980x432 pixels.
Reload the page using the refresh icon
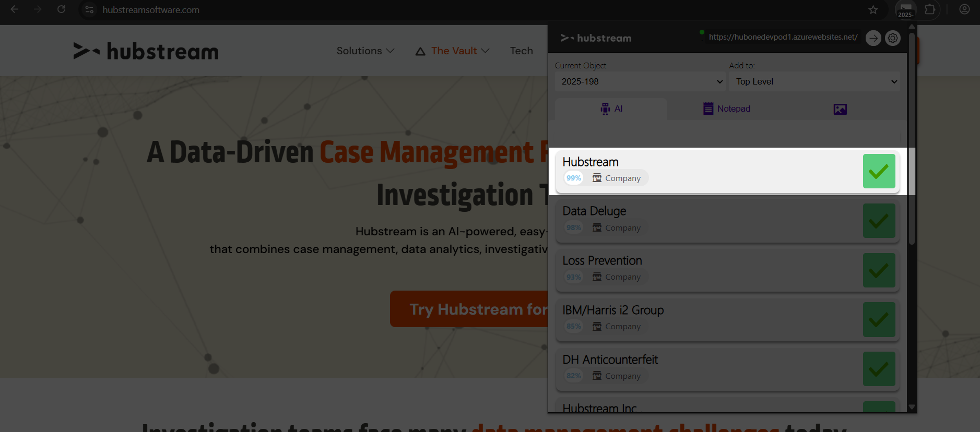tap(61, 9)
